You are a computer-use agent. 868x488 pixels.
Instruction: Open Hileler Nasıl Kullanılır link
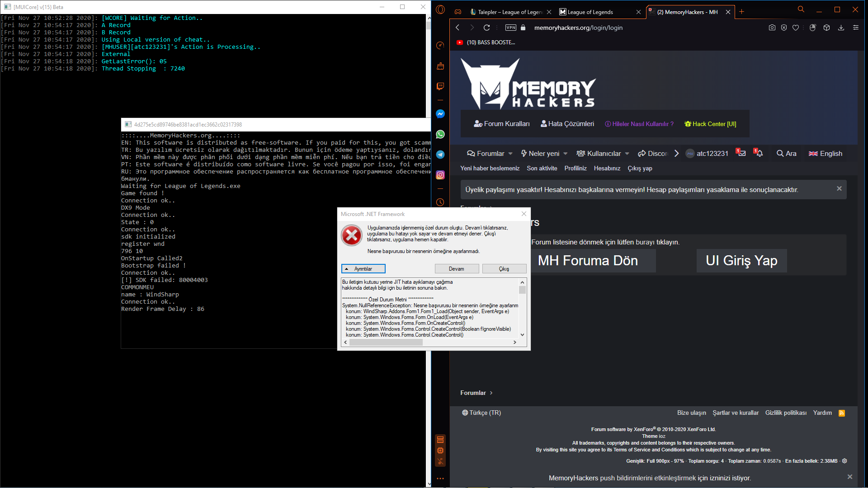639,124
